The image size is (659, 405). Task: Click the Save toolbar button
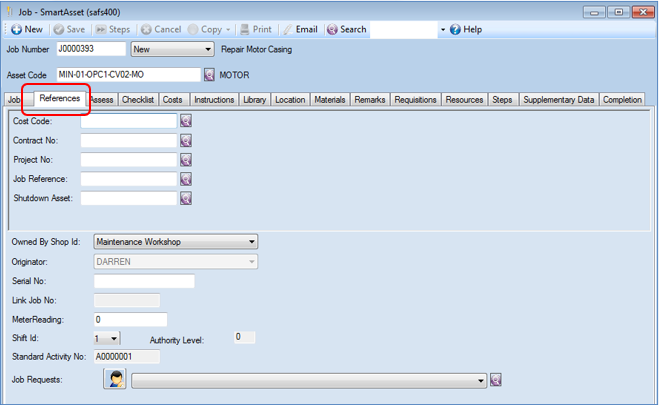point(69,29)
